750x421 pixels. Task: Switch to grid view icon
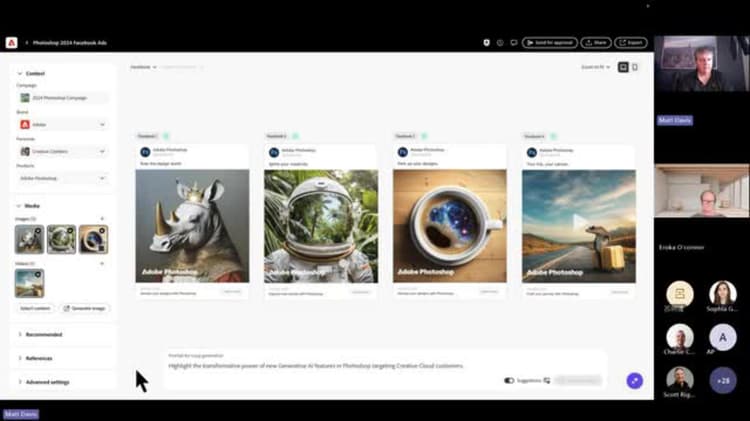point(623,67)
